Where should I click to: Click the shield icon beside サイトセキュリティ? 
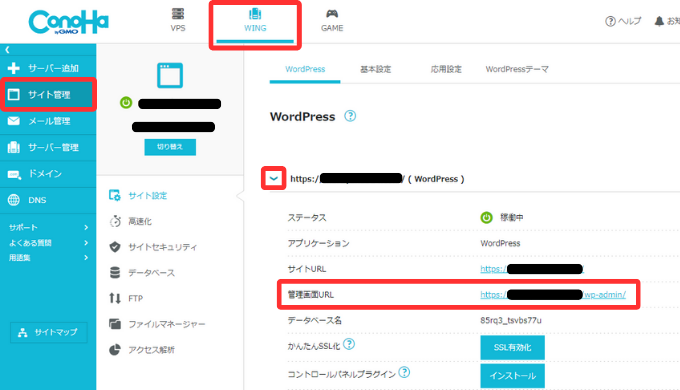[115, 247]
